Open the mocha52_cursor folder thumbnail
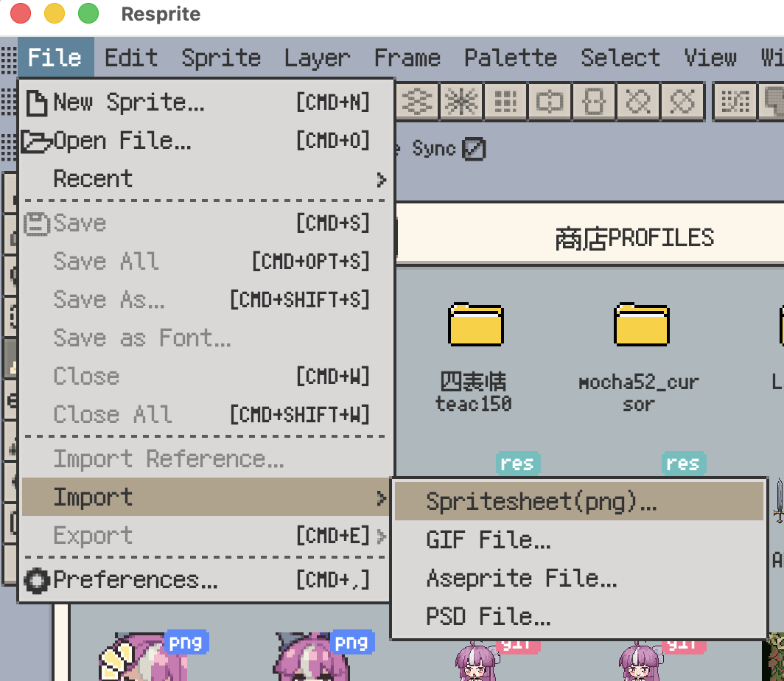The width and height of the screenshot is (784, 681). [x=641, y=326]
